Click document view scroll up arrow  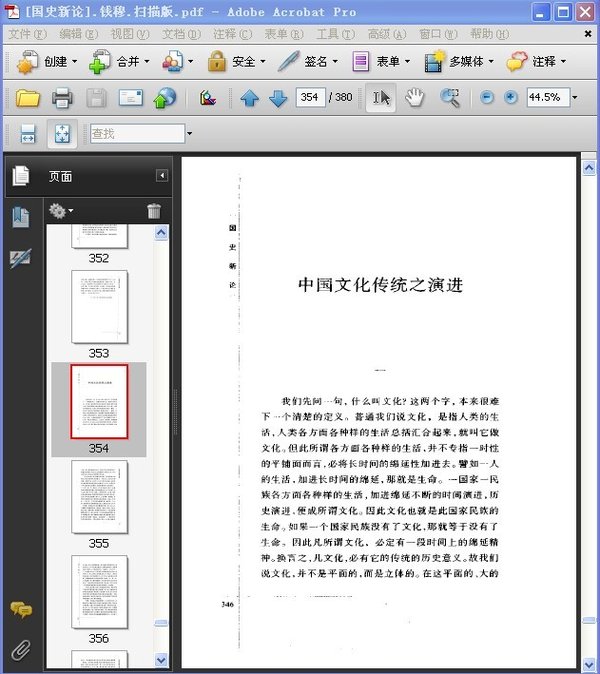point(589,168)
